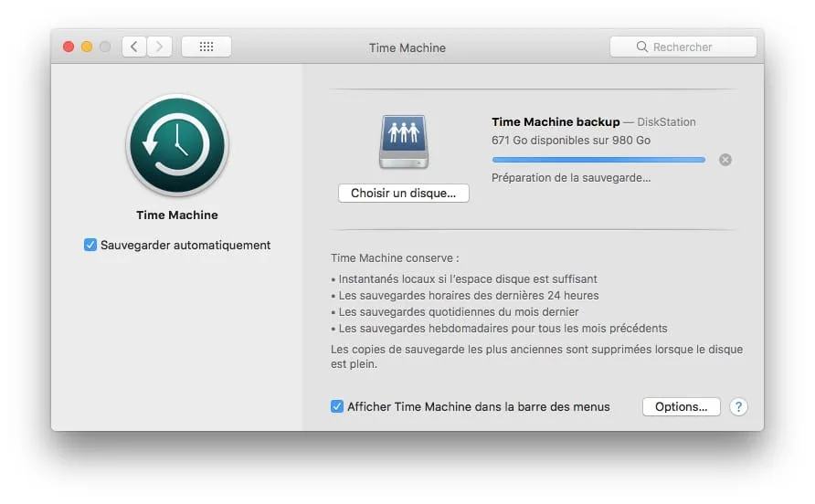
Task: Click the sauvegardes horaires bullet line
Action: (465, 296)
